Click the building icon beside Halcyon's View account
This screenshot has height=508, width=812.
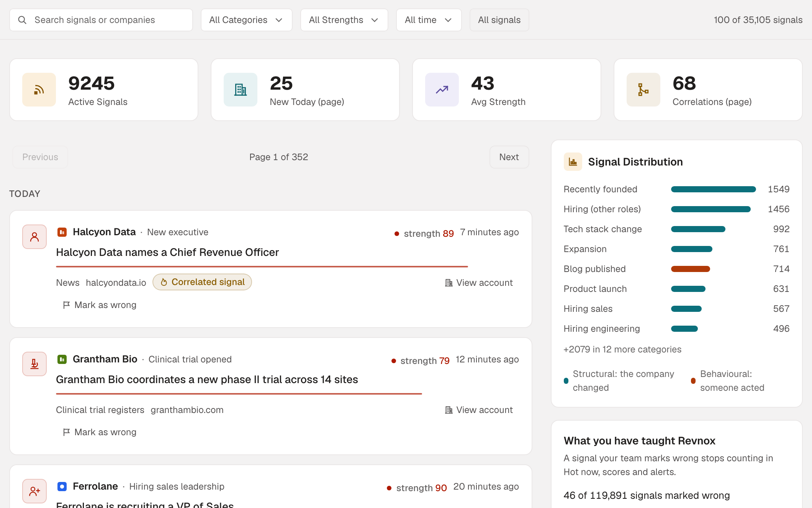[449, 283]
